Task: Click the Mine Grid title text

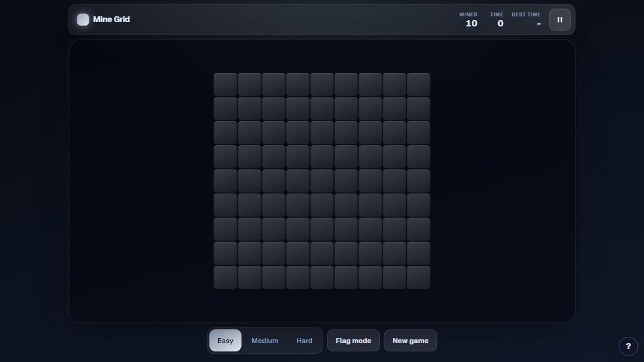Action: [111, 19]
